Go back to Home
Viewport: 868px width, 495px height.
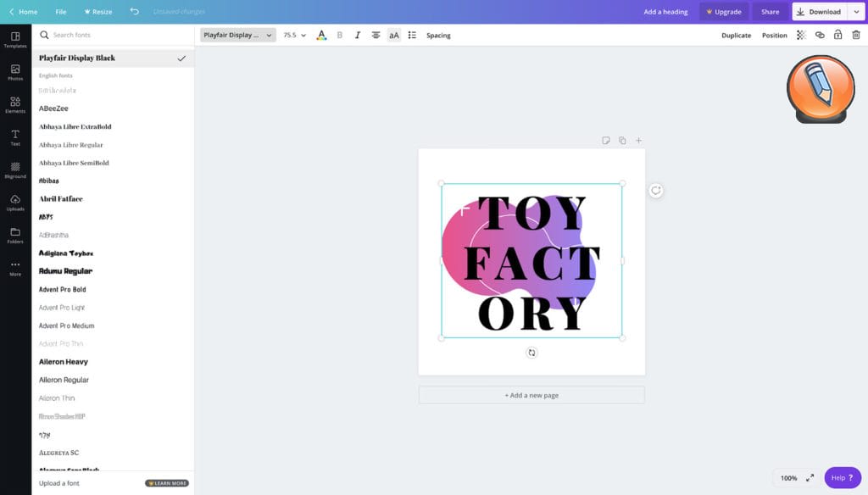(x=23, y=12)
